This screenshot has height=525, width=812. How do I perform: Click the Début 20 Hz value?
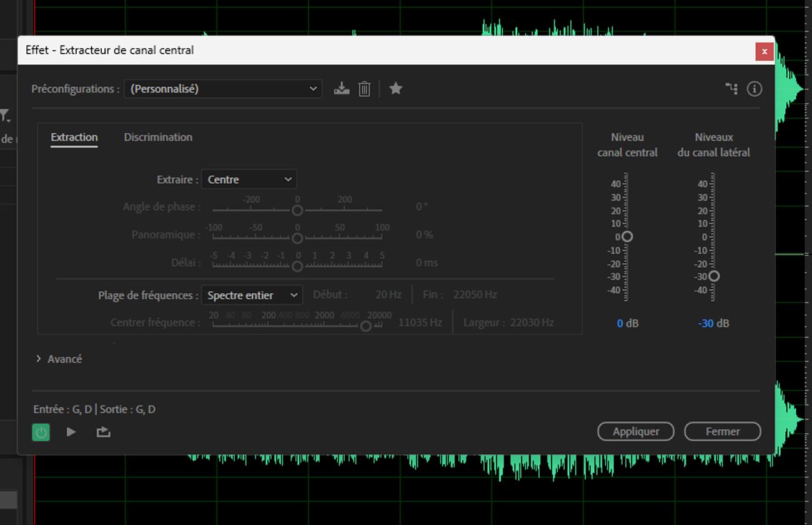pyautogui.click(x=389, y=294)
